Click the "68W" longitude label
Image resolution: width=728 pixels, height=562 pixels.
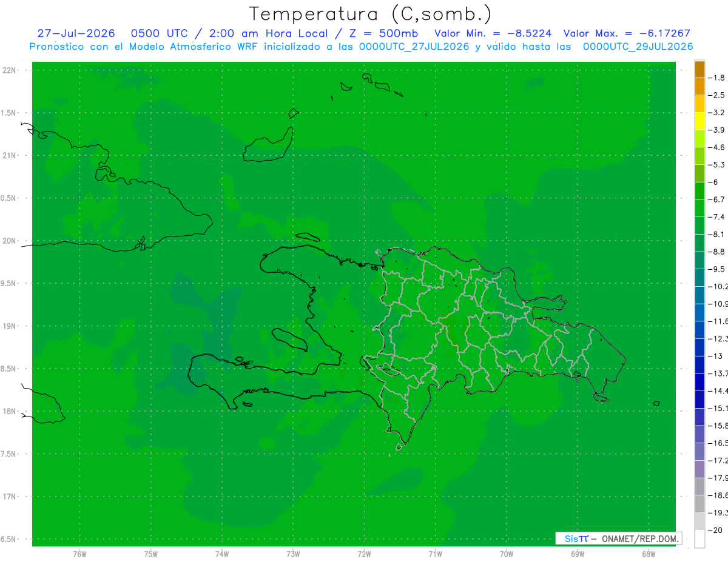(x=648, y=554)
